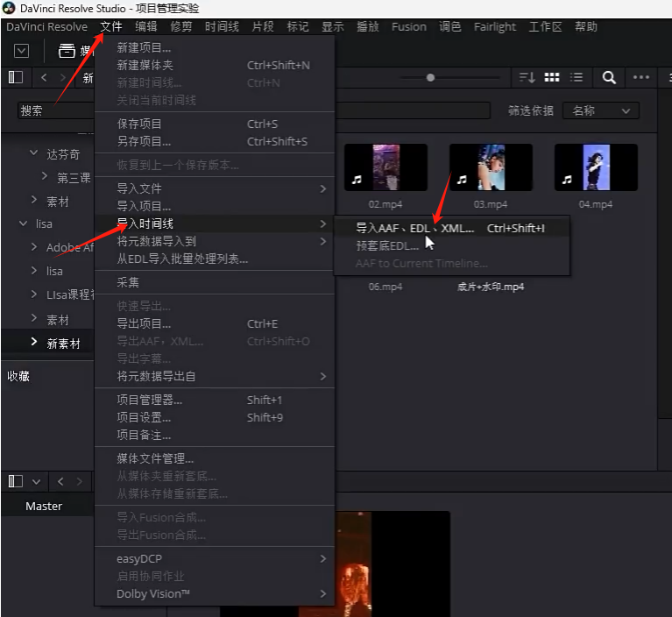The height and width of the screenshot is (617, 672).
Task: Open 项目管理器... from the menu
Action: point(215,400)
